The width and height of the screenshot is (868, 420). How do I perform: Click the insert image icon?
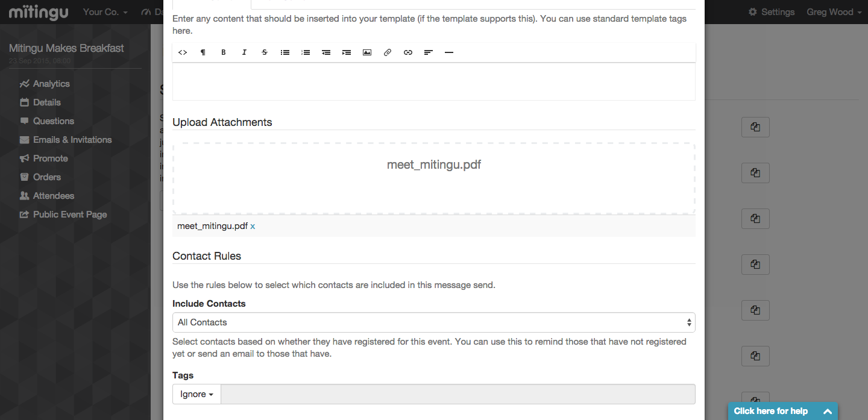click(367, 52)
